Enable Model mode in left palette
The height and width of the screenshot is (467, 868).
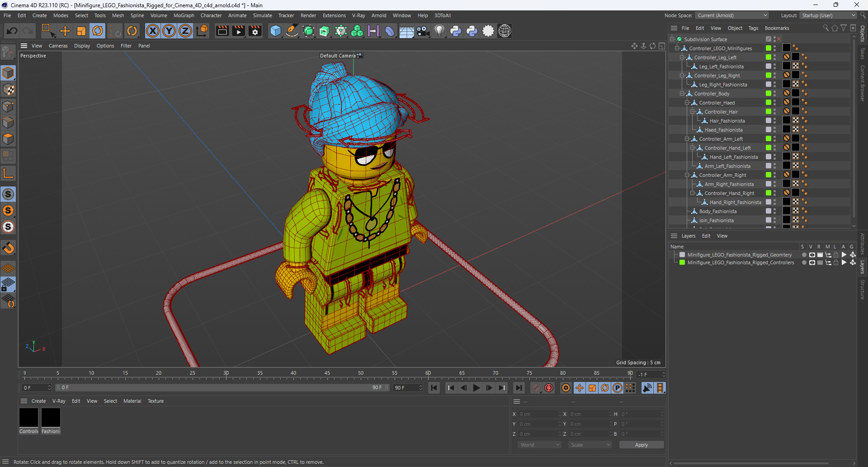tap(8, 73)
